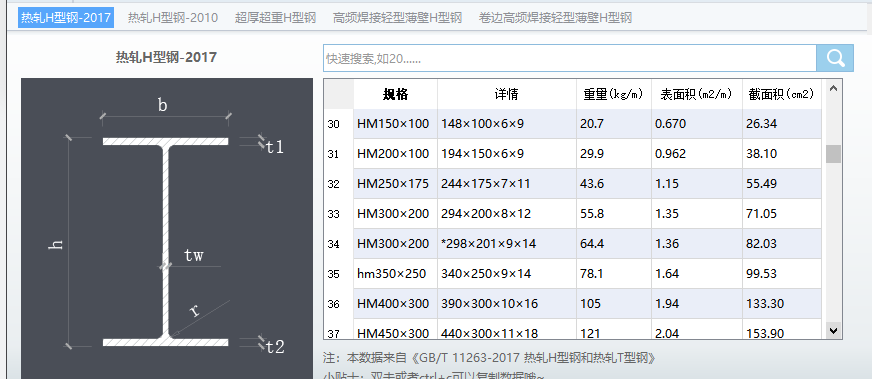
Task: Click the magnifier search button
Action: pyautogui.click(x=835, y=58)
